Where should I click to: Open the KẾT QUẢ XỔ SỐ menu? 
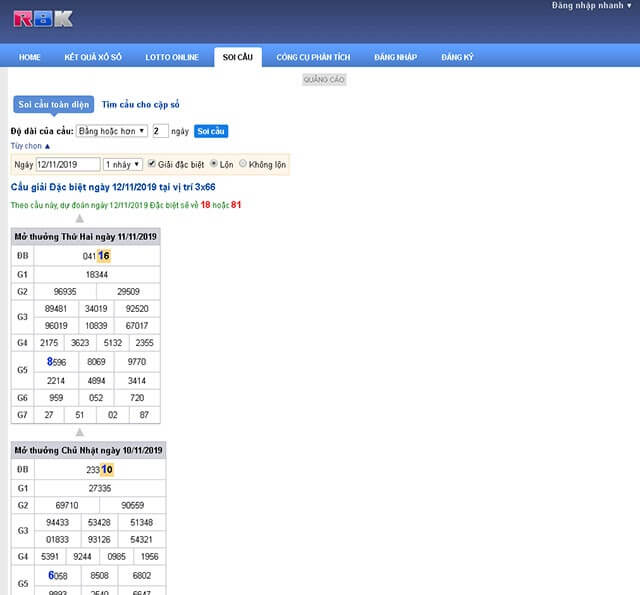tap(93, 57)
